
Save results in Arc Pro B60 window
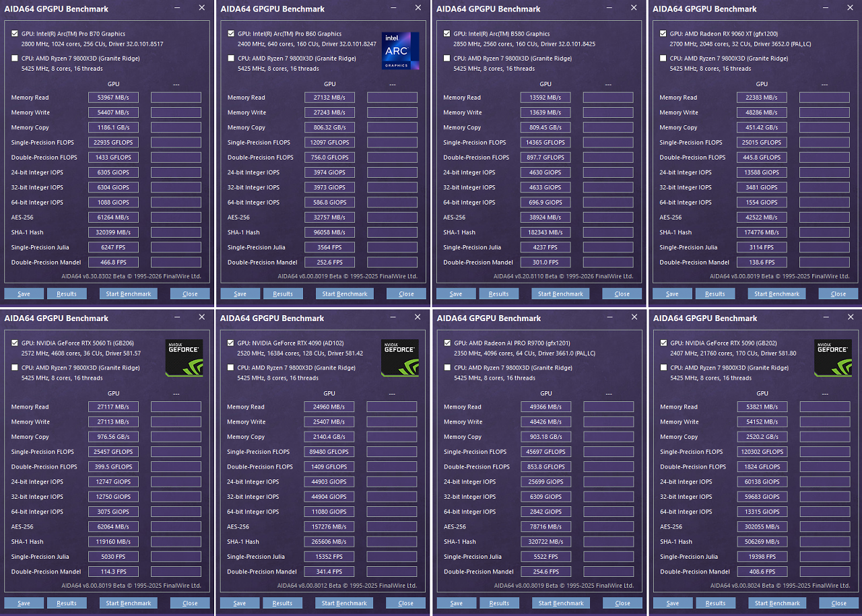[240, 294]
